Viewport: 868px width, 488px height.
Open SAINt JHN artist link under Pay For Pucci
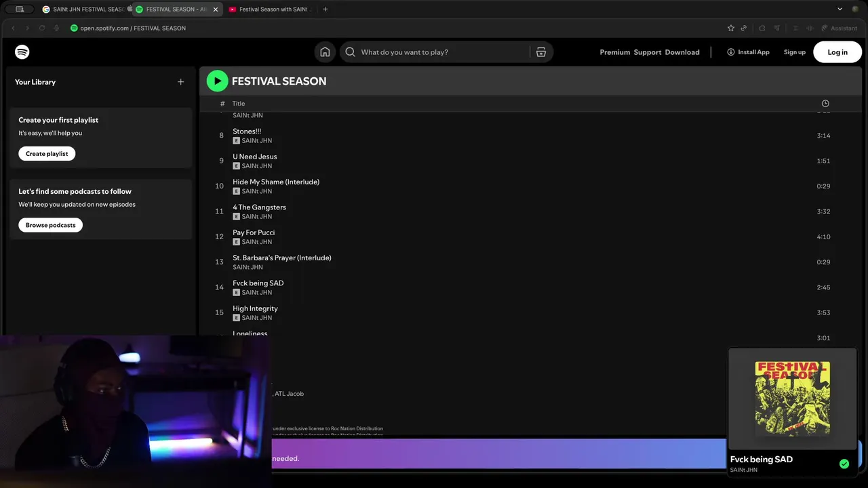click(257, 242)
